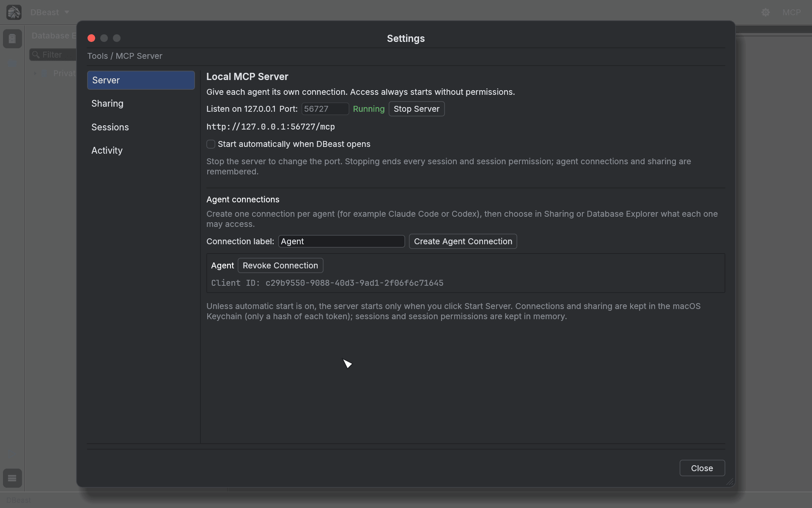Click the Local MCP Server heading
812x508 pixels.
(247, 77)
